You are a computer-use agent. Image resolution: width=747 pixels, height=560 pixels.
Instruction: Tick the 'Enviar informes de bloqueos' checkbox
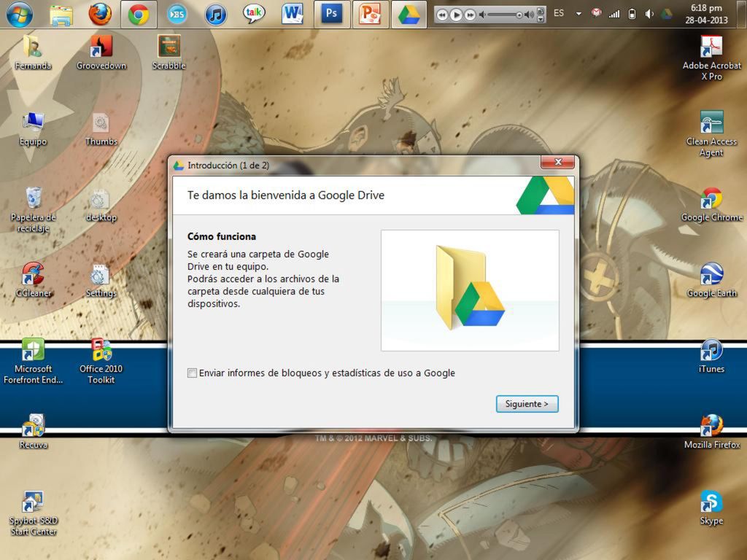tap(192, 373)
